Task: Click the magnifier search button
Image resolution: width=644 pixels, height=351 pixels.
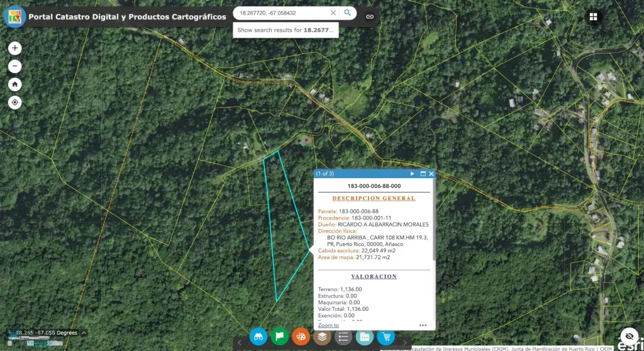Action: pyautogui.click(x=348, y=13)
